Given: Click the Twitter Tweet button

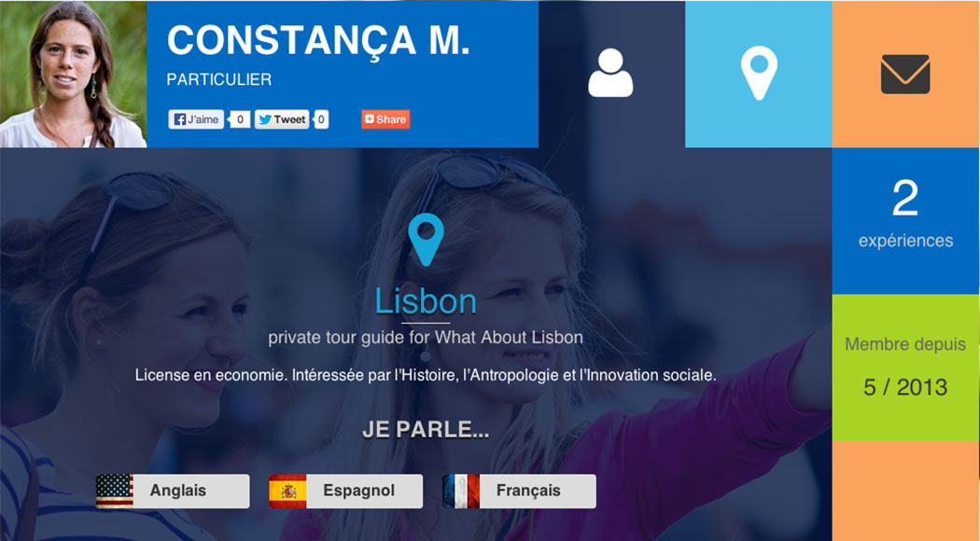Looking at the screenshot, I should coord(282,119).
